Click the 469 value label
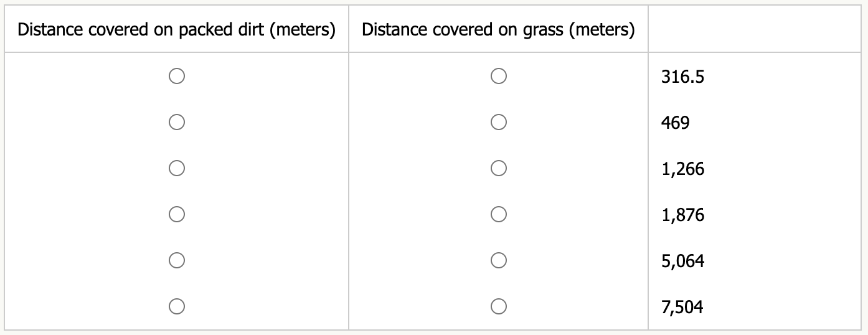The height and width of the screenshot is (335, 868). point(676,123)
